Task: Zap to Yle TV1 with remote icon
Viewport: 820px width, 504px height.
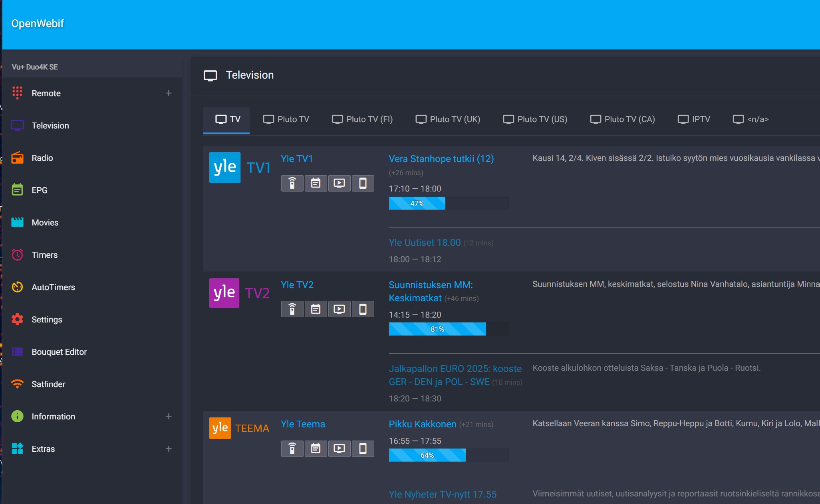Action: pos(292,183)
